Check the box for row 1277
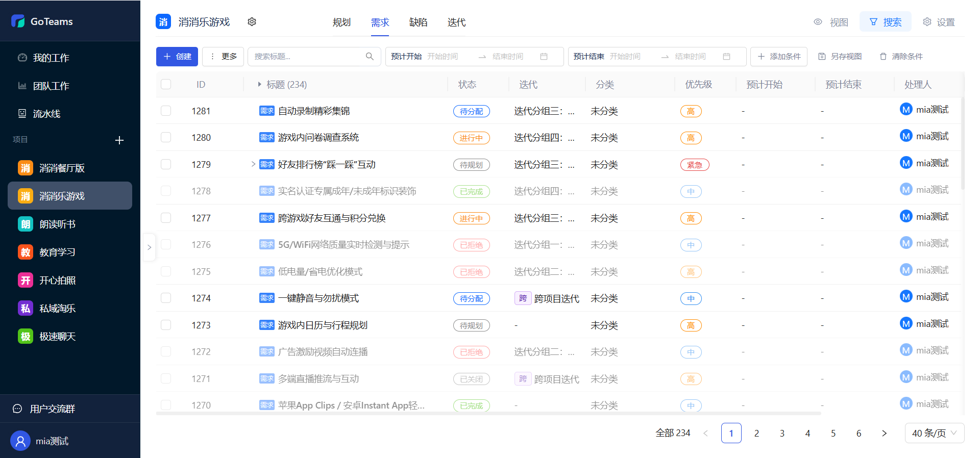This screenshot has width=980, height=458. (x=166, y=218)
